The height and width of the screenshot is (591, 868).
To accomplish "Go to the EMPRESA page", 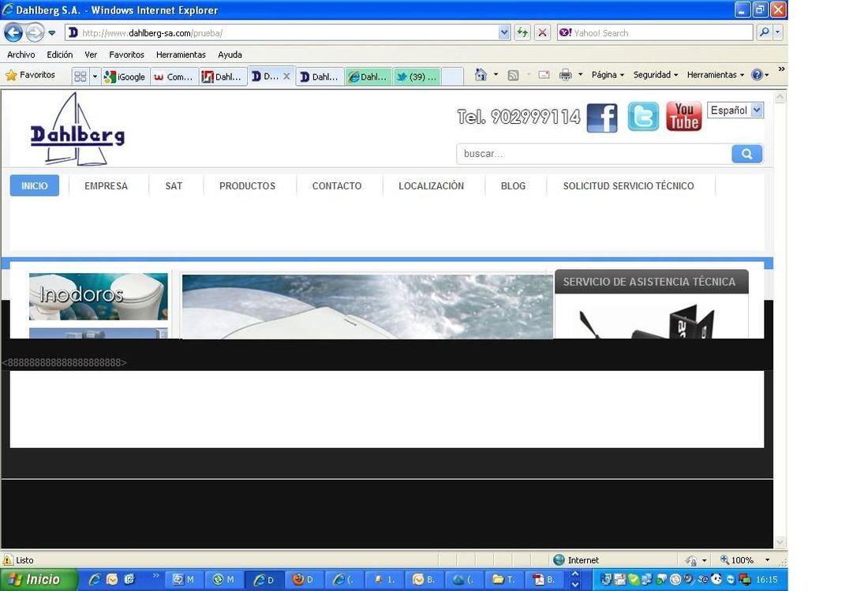I will pos(106,186).
